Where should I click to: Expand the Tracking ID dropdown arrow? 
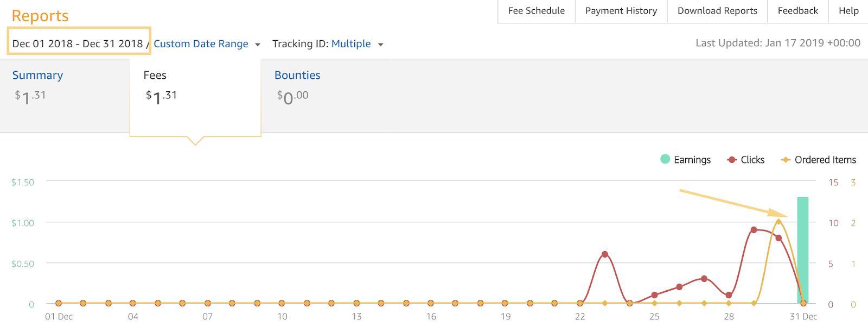(x=381, y=45)
